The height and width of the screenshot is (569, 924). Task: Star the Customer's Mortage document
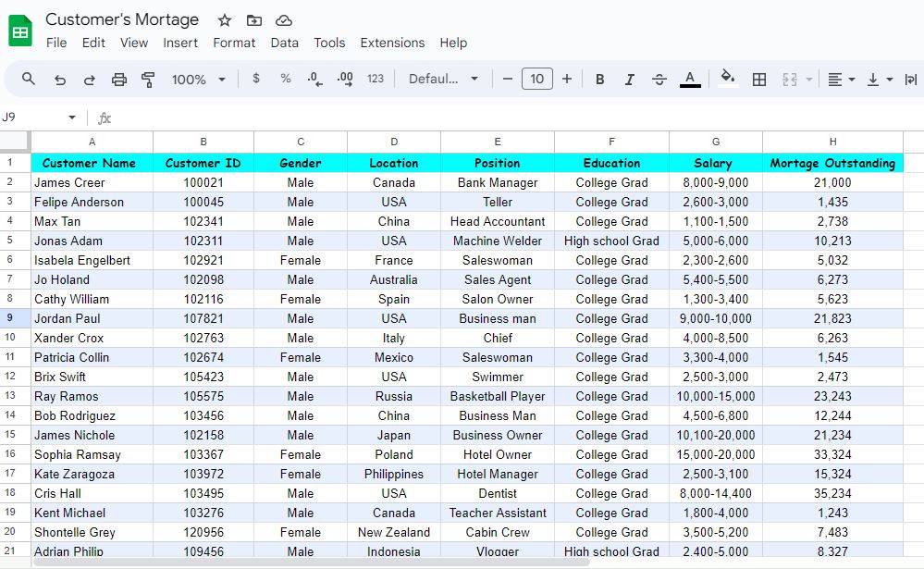pos(225,20)
